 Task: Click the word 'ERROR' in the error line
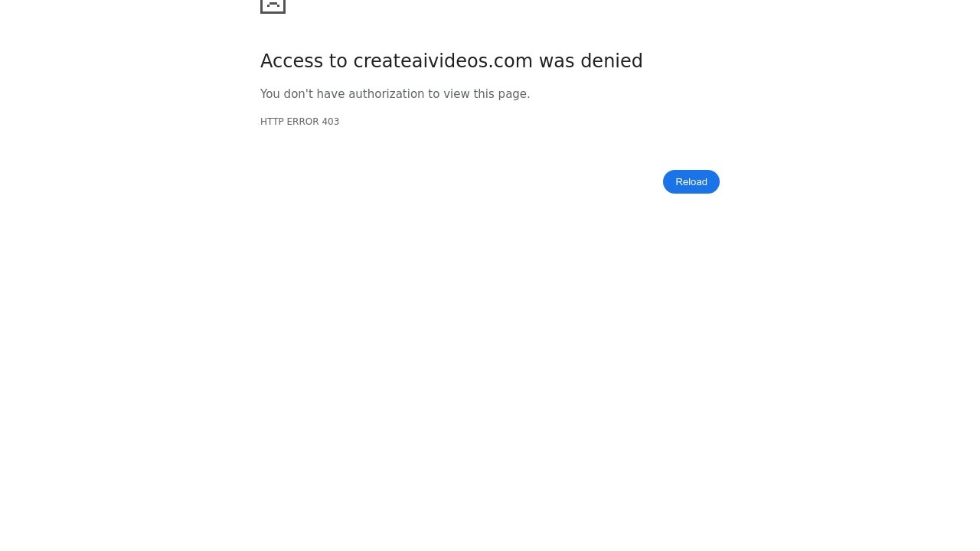(302, 122)
